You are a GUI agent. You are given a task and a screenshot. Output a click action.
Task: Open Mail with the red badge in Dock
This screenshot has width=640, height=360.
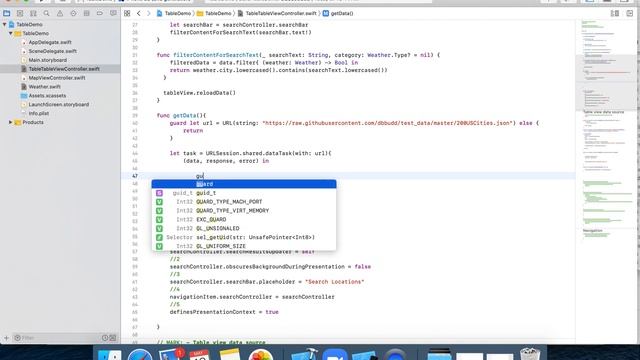click(x=171, y=354)
